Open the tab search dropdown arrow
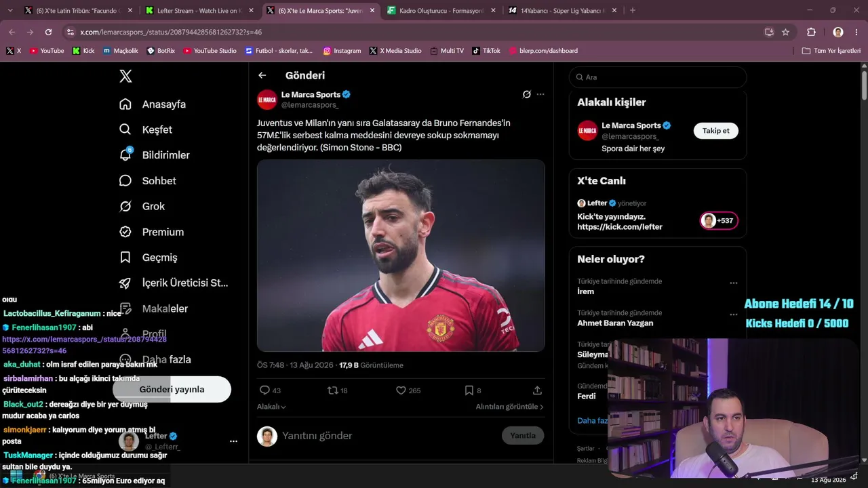This screenshot has width=868, height=488. point(9,11)
